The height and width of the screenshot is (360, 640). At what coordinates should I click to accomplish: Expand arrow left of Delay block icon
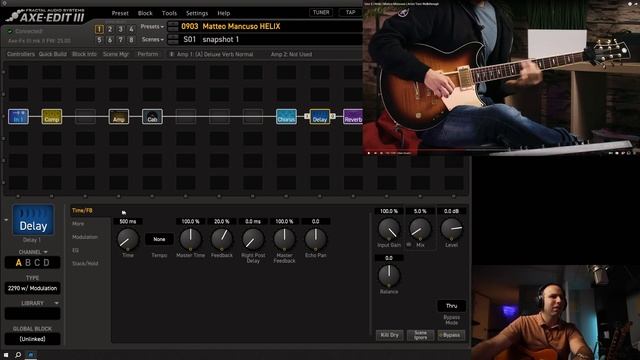6,220
